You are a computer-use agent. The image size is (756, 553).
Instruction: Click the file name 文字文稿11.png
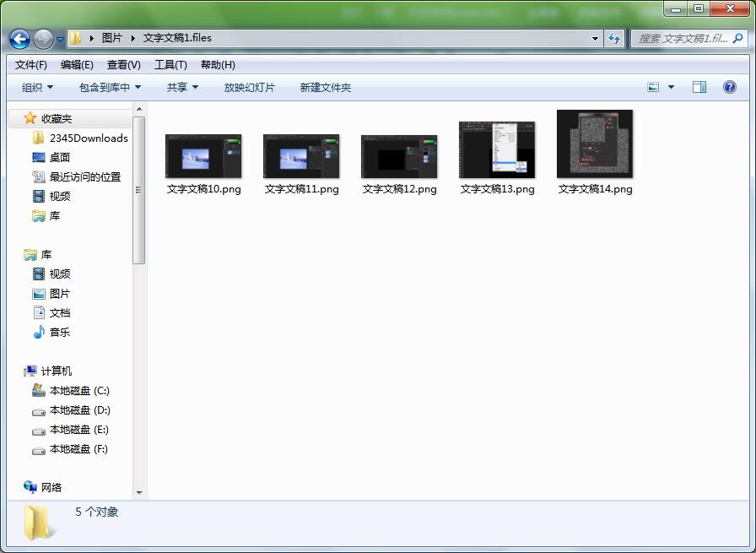(x=302, y=189)
